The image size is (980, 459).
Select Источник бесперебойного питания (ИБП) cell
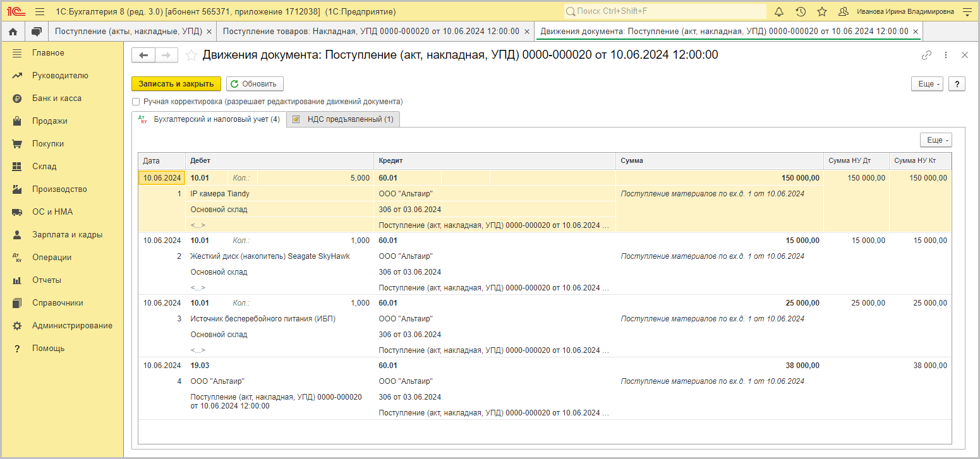tap(279, 319)
